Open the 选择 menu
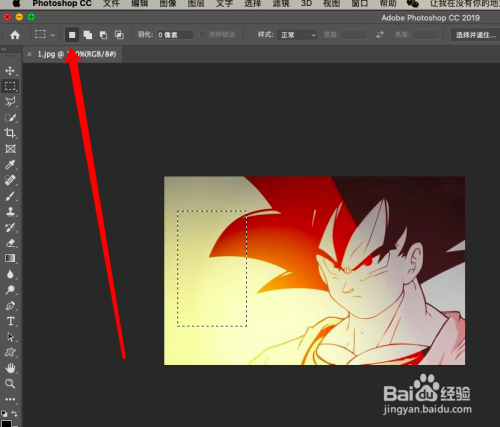 pos(253,4)
